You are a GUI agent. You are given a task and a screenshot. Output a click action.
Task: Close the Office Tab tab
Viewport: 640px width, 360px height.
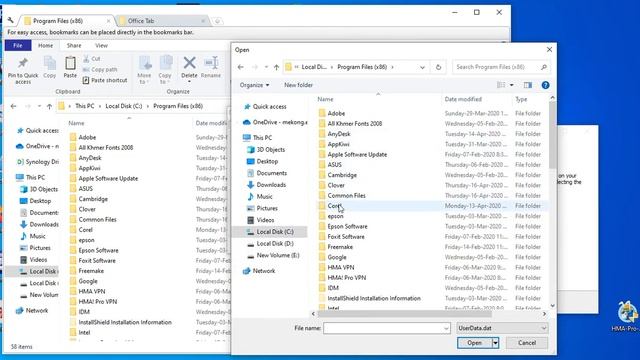click(x=203, y=21)
